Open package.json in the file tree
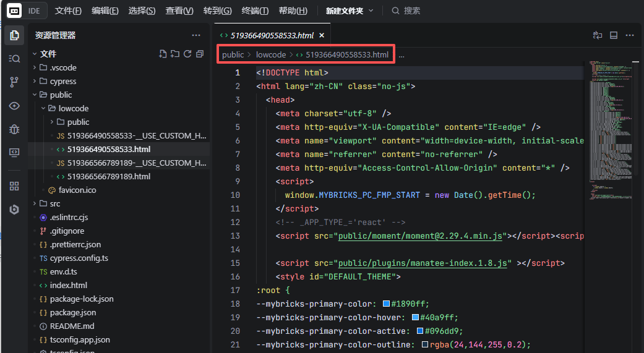The image size is (644, 353). [73, 312]
